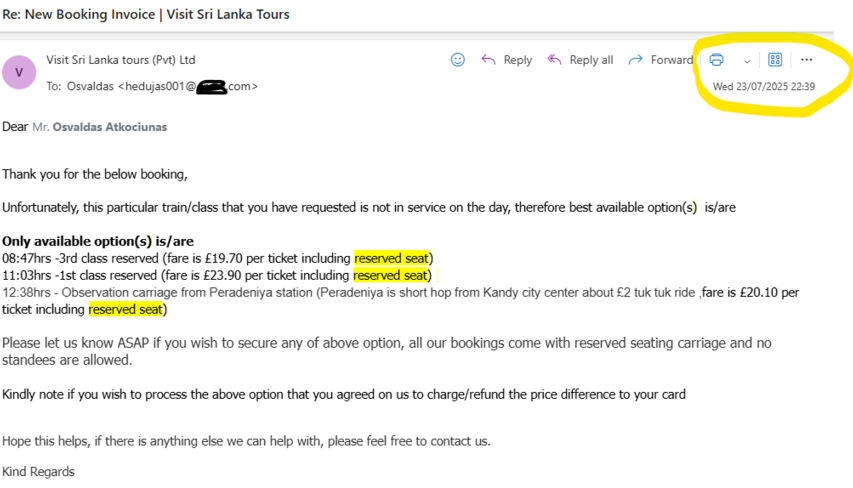The height and width of the screenshot is (488, 853).
Task: Click sender name Visit Sri Lanka tours (Pvt) Ltd
Action: 121,60
